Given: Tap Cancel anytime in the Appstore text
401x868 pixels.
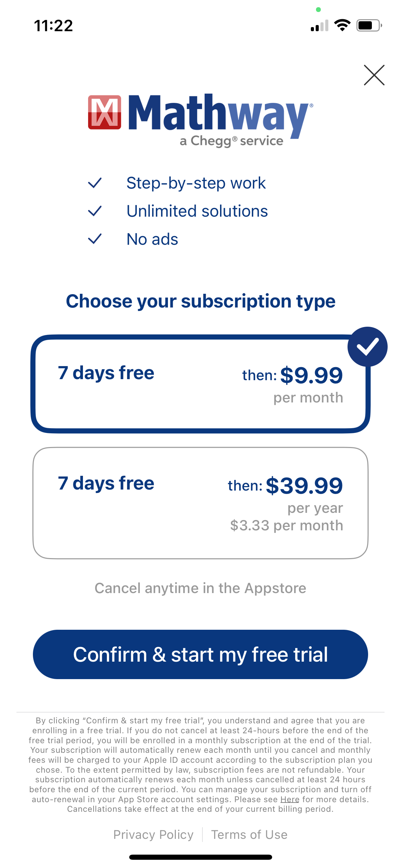Looking at the screenshot, I should click(x=200, y=588).
